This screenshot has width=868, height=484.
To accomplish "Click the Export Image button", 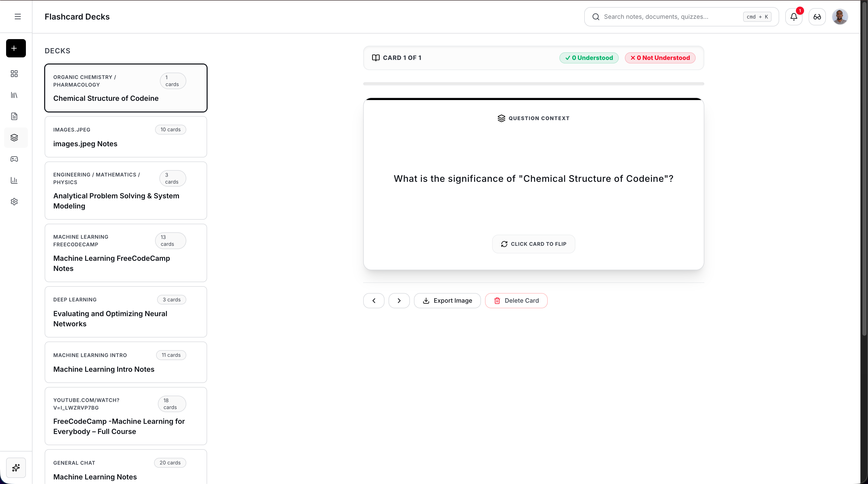I will [447, 301].
